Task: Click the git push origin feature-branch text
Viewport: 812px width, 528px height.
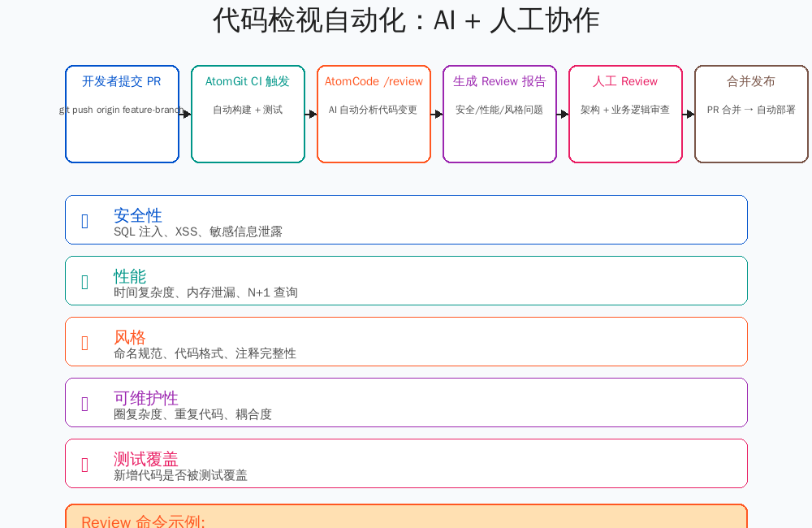Action: 122,110
